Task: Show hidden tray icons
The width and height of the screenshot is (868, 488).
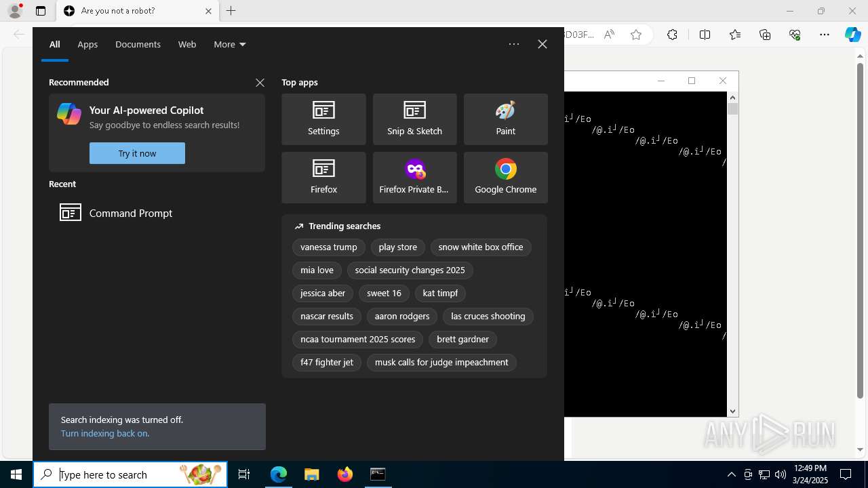Action: (731, 474)
